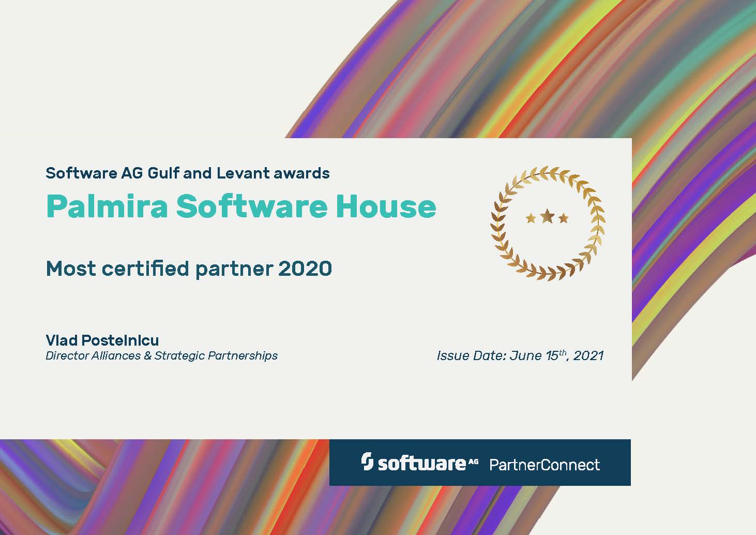This screenshot has width=756, height=535.
Task: Click the center star inside the wreath
Action: (547, 217)
